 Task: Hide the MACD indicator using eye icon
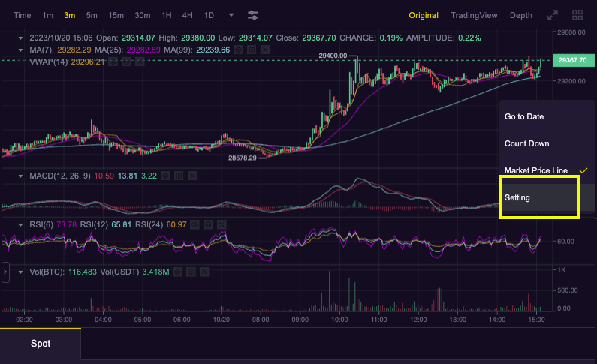[164, 176]
